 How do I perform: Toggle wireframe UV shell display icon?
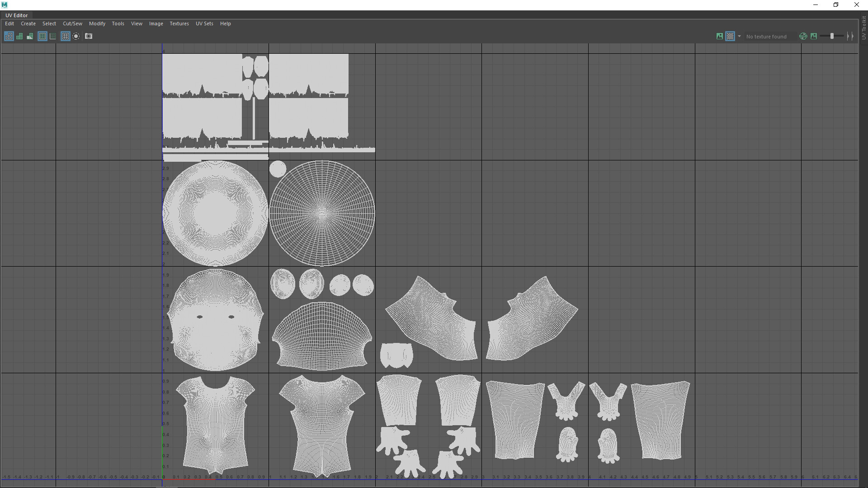click(x=9, y=36)
